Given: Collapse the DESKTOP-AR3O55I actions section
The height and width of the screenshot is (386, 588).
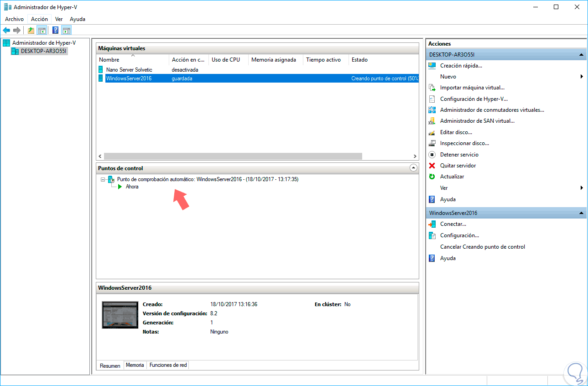Looking at the screenshot, I should coord(582,55).
